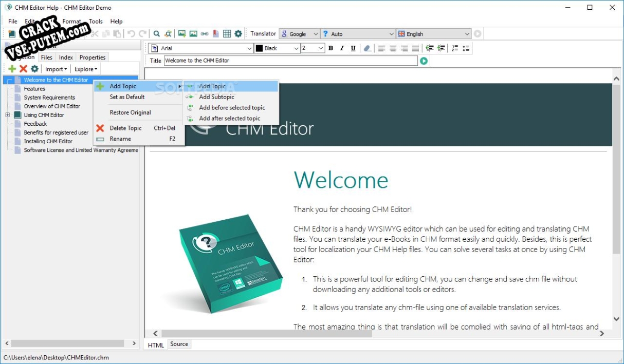Screen dimensions: 624x364
Task: Switch to the Files tab
Action: [x=47, y=58]
